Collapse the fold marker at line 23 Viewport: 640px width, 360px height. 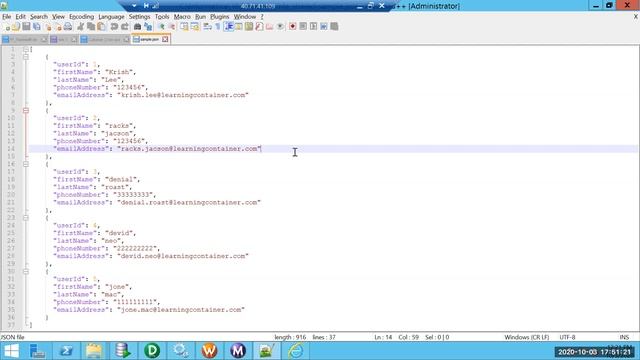pyautogui.click(x=26, y=218)
